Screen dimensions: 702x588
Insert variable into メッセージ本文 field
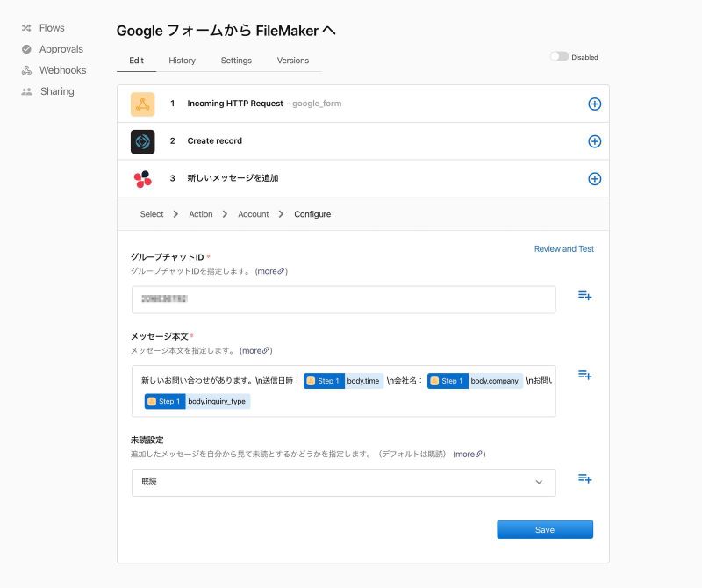coord(584,375)
